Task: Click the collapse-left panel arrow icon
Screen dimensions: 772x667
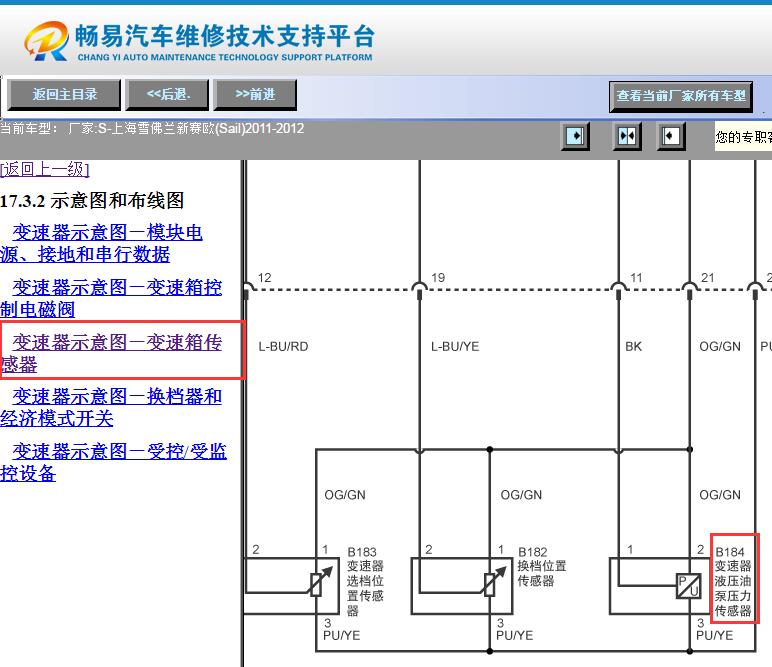Action: 671,136
